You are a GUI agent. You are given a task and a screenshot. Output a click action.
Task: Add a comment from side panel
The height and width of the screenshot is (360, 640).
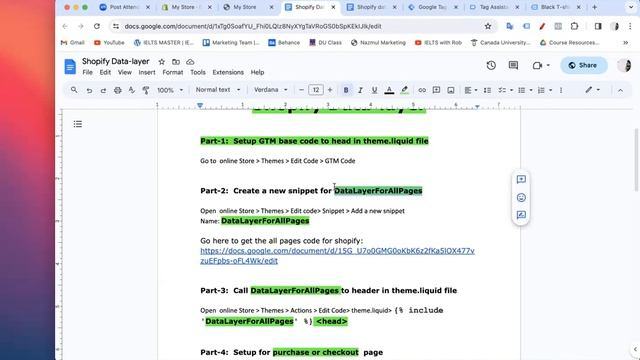521,179
